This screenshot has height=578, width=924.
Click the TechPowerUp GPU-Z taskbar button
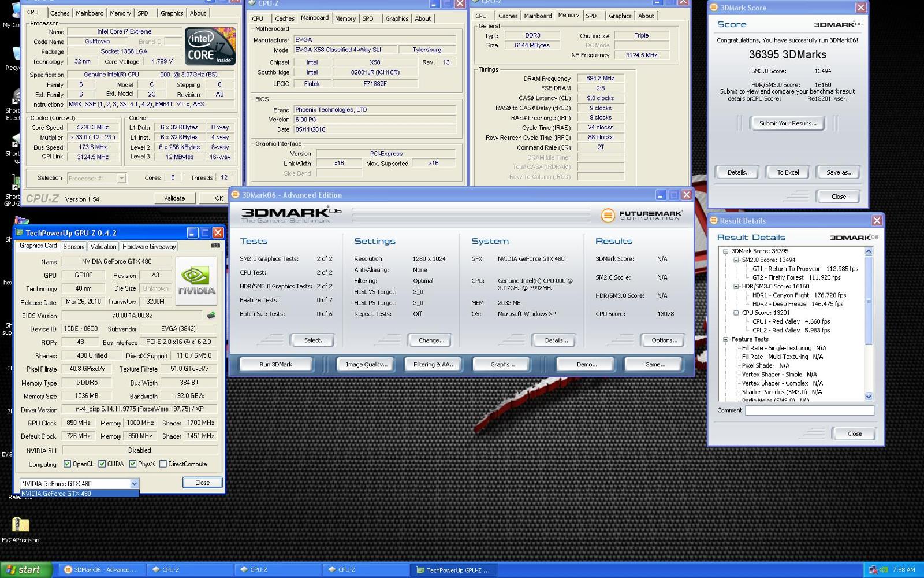point(453,570)
